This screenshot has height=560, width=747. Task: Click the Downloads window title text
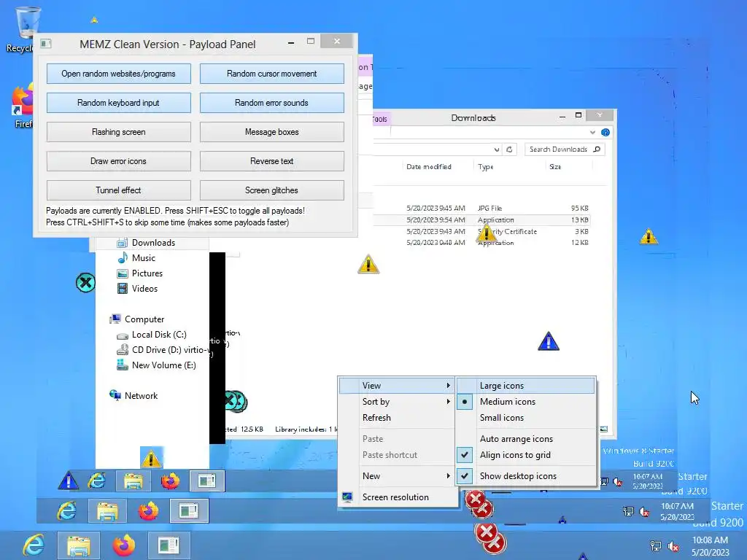(x=473, y=117)
